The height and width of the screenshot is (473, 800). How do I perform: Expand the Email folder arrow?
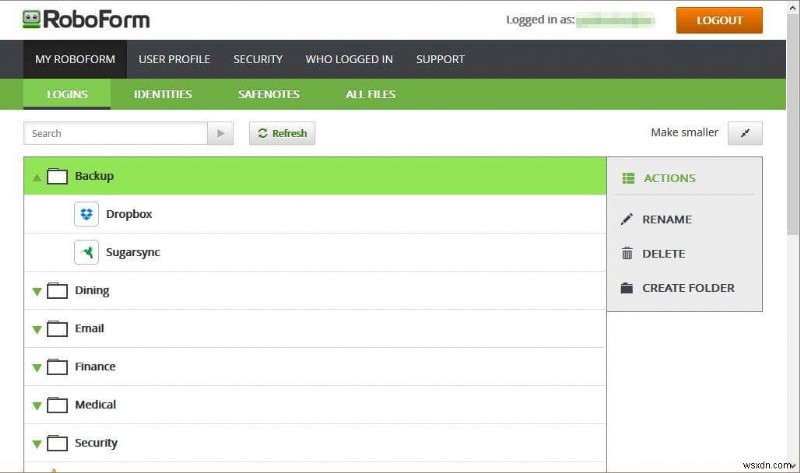pyautogui.click(x=37, y=330)
